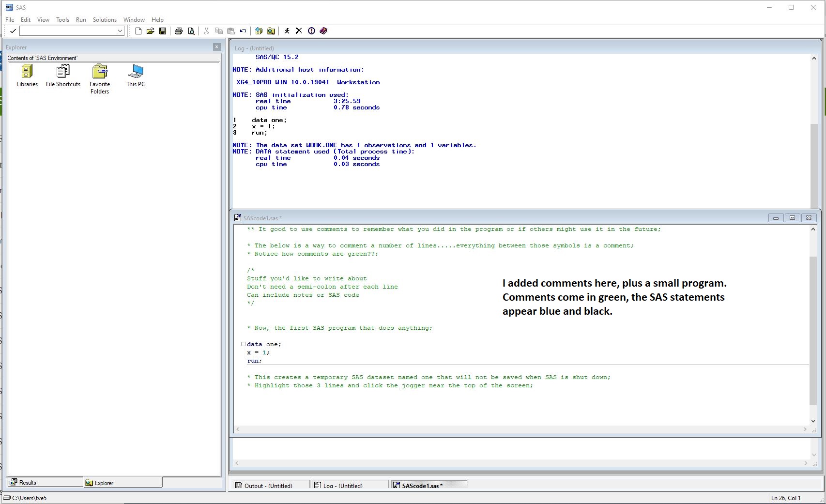Click the Clear All X toolbar icon
826x504 pixels.
(299, 31)
